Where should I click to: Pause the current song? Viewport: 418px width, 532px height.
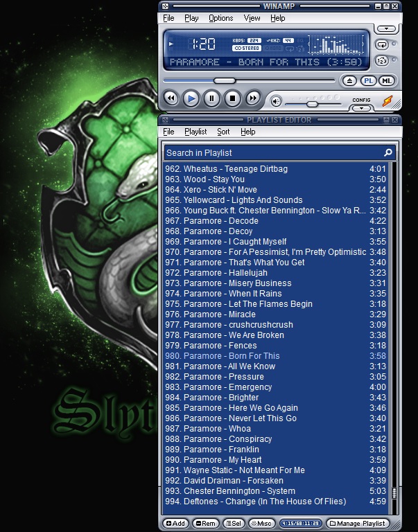coord(212,98)
